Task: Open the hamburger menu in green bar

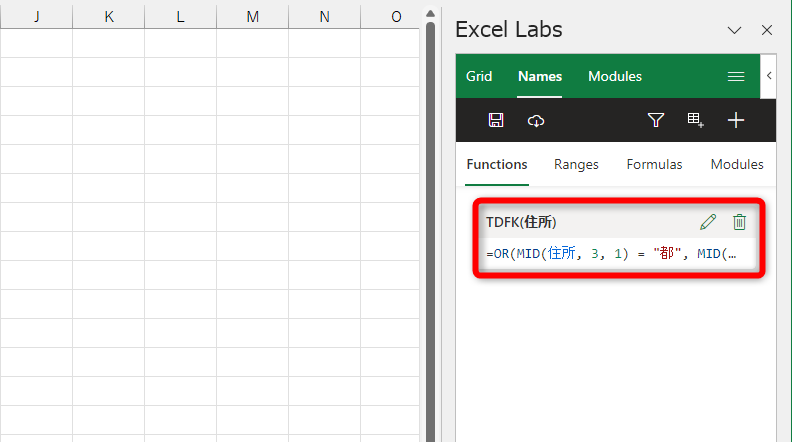Action: [736, 76]
